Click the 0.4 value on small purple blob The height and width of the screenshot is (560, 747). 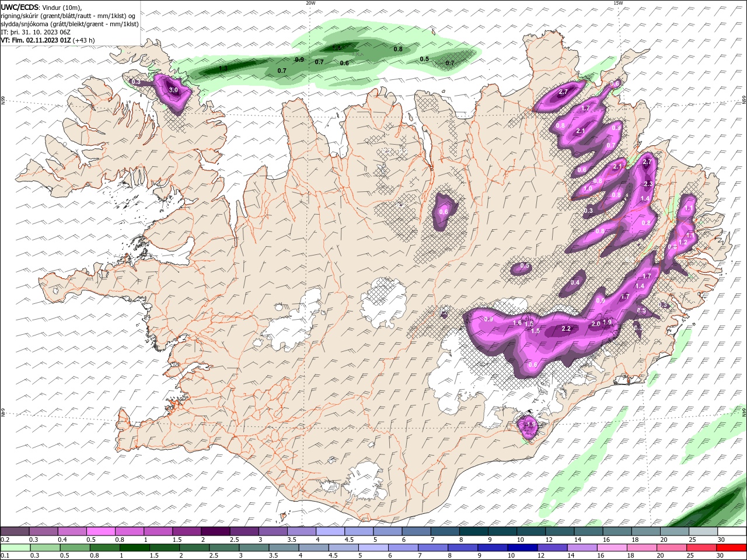pyautogui.click(x=575, y=283)
